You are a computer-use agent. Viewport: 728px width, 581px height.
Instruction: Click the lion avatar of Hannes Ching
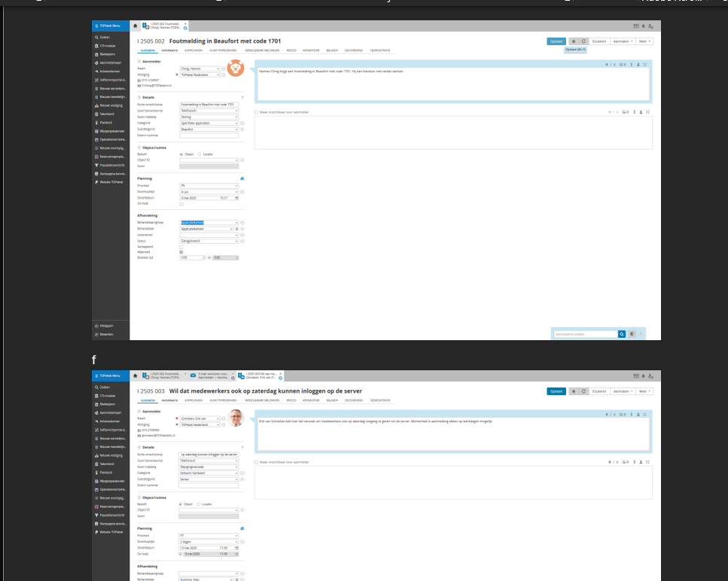(236, 68)
